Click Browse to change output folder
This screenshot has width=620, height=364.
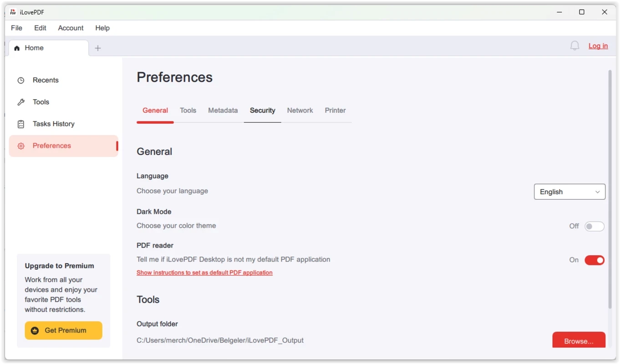click(579, 341)
